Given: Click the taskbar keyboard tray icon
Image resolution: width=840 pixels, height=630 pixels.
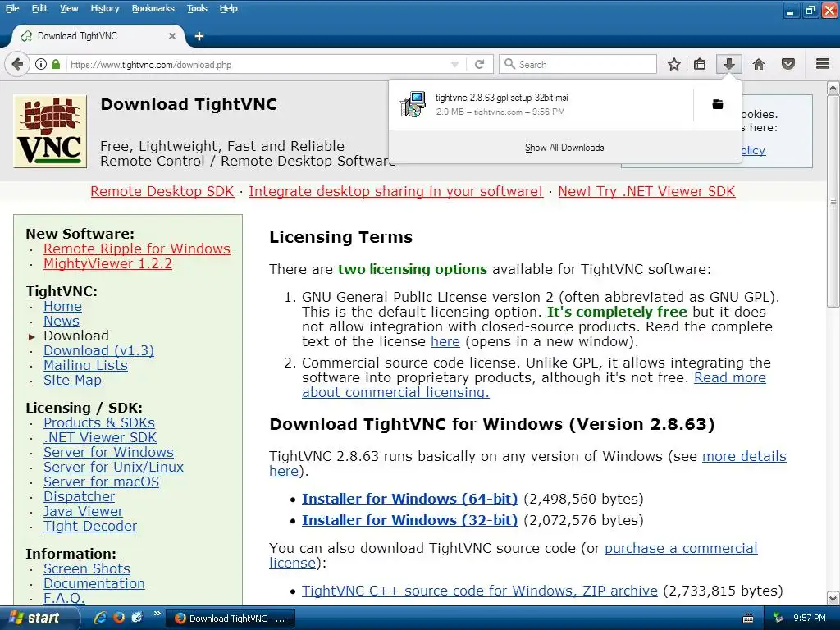Looking at the screenshot, I should [748, 619].
